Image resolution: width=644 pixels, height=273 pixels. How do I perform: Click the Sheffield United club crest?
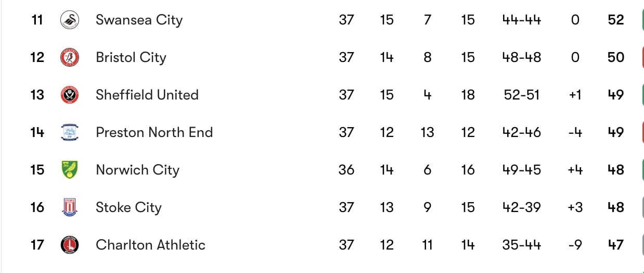69,95
